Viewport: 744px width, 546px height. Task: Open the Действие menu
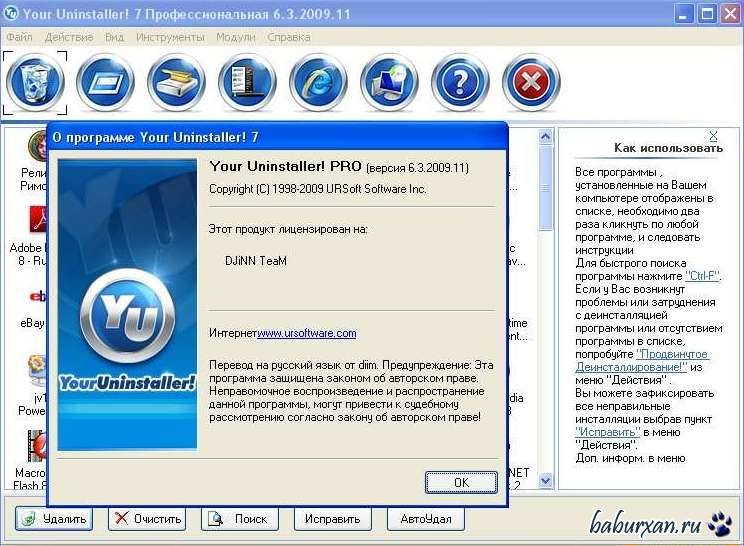[x=69, y=37]
